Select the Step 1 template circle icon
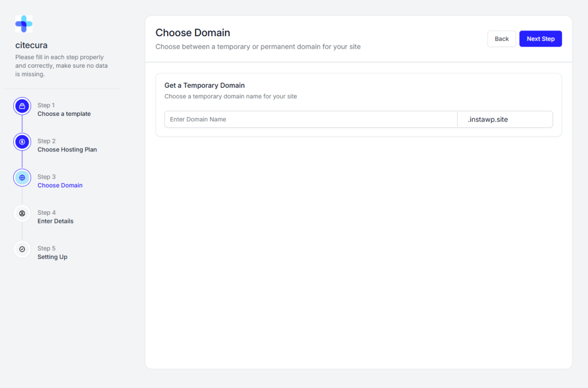Image resolution: width=588 pixels, height=388 pixels. (22, 106)
